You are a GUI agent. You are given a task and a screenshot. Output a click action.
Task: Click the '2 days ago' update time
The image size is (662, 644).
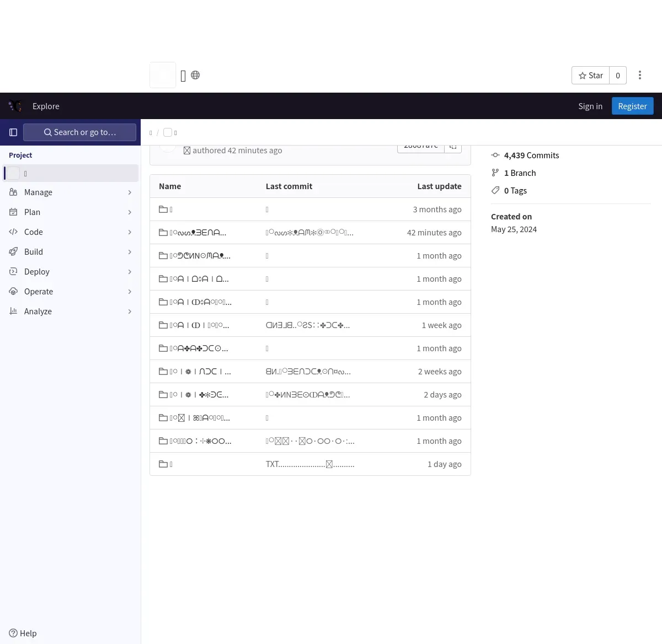(442, 395)
